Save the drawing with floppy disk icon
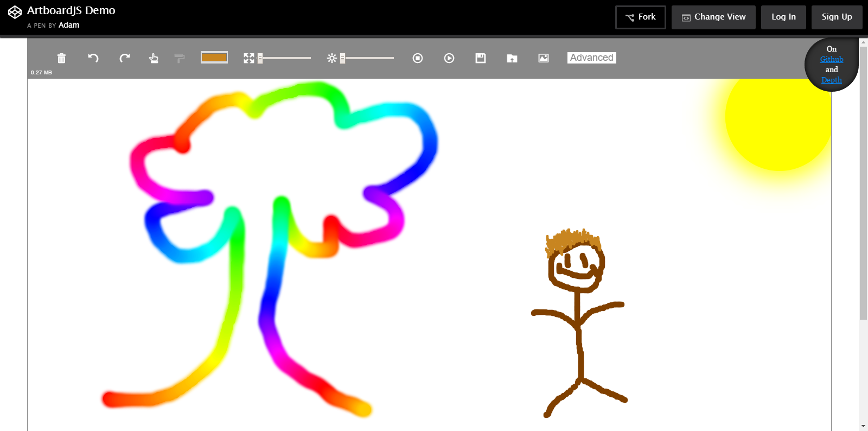This screenshot has height=431, width=868. pyautogui.click(x=481, y=58)
